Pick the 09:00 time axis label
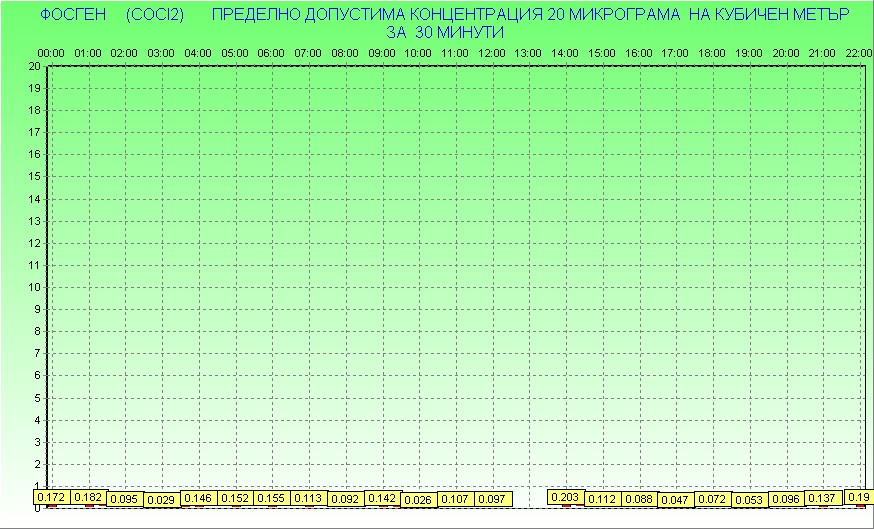Screen dimensions: 874x529 (x=382, y=54)
